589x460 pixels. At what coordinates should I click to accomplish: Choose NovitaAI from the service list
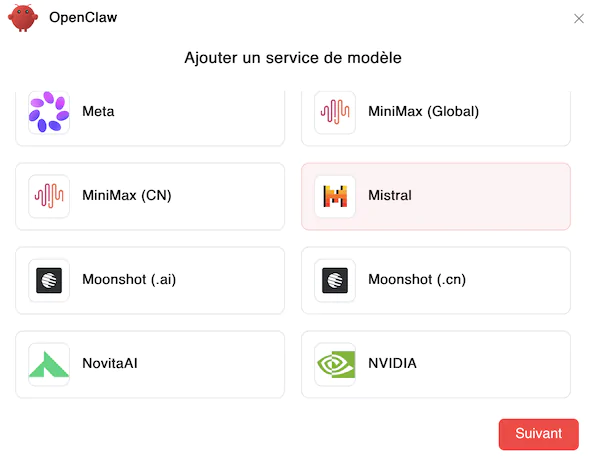(150, 364)
